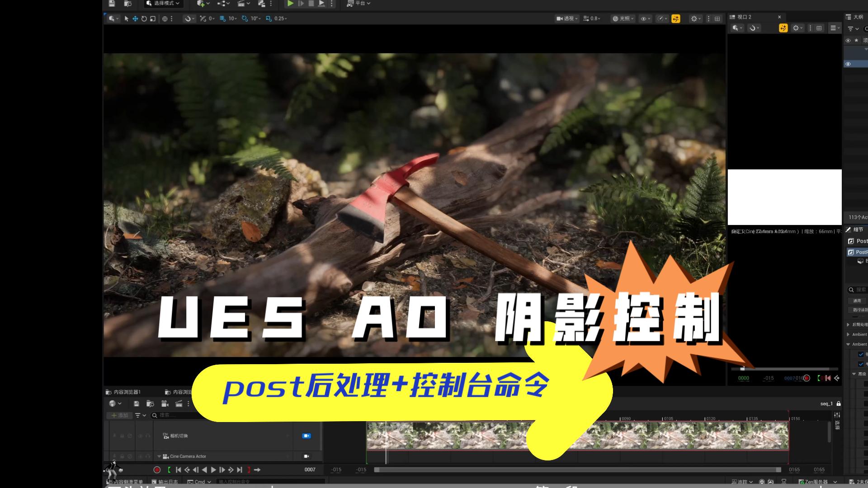Screen dimensions: 868x488
Task: Open the 平台 platform dropdown
Action: point(359,4)
